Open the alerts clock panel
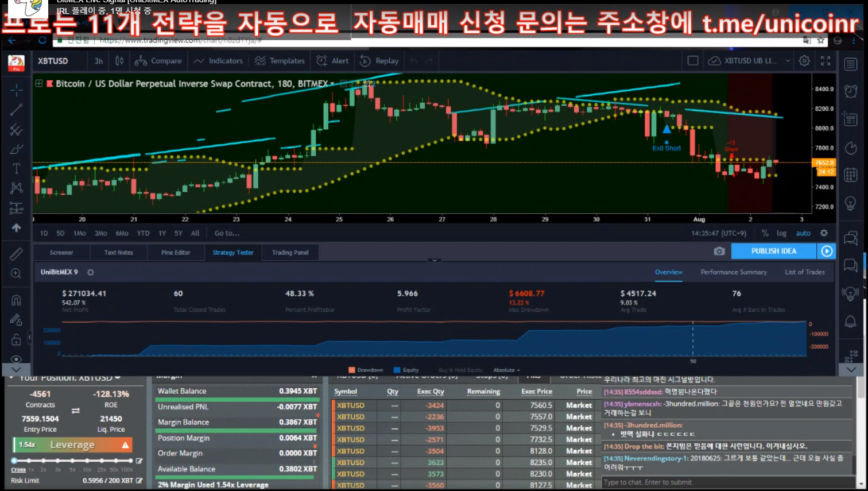This screenshot has height=491, width=868. (851, 91)
